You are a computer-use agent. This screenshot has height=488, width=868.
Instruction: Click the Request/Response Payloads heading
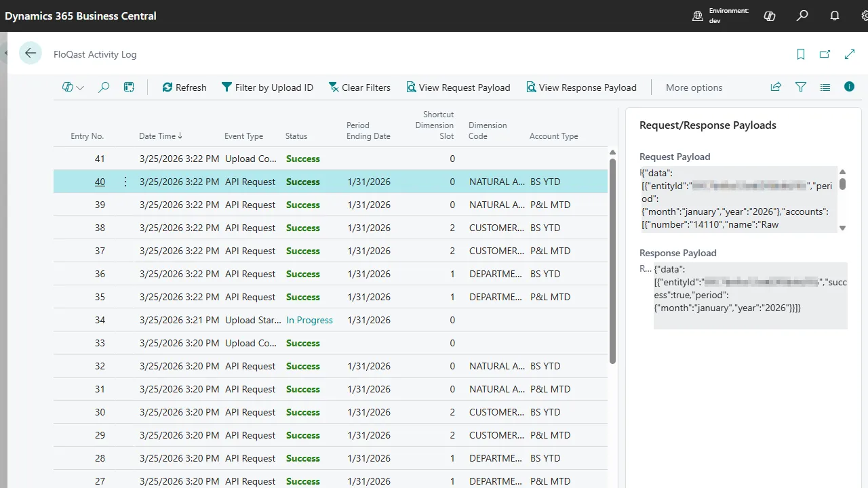pyautogui.click(x=708, y=125)
